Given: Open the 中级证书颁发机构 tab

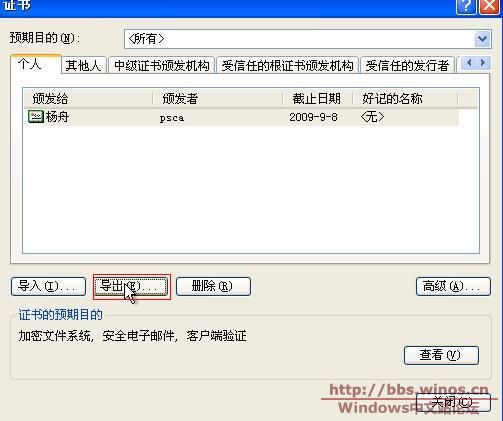Looking at the screenshot, I should pos(162,65).
